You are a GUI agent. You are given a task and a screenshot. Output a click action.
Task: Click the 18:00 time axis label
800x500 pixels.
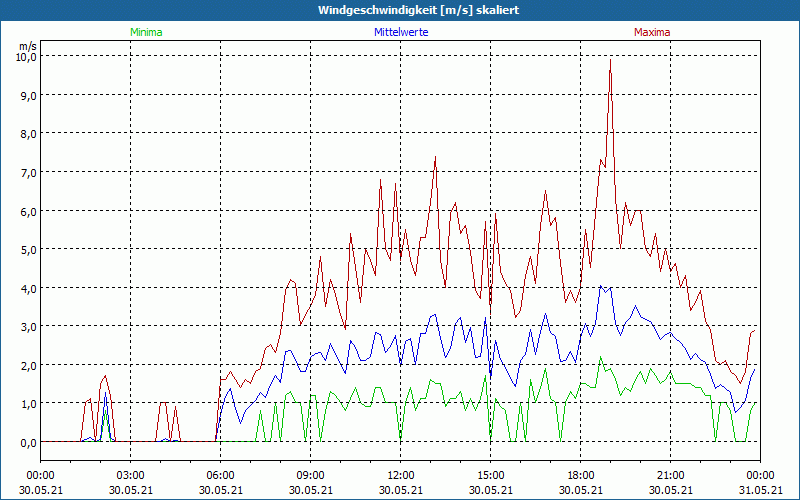point(581,476)
